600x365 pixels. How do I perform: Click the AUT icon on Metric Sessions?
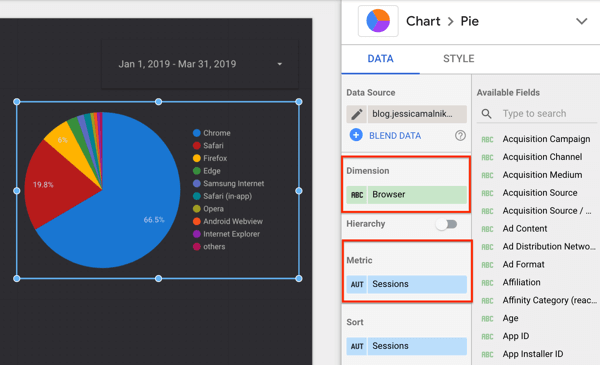[357, 284]
